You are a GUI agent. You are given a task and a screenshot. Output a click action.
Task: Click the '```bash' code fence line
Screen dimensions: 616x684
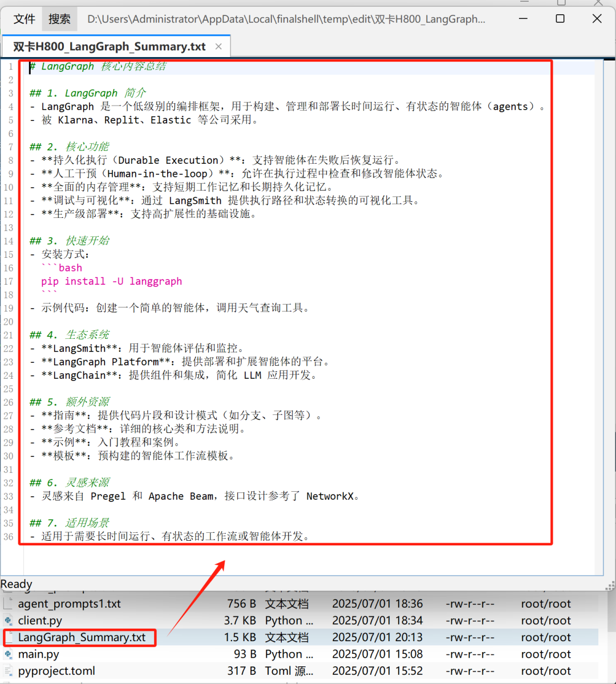(62, 268)
